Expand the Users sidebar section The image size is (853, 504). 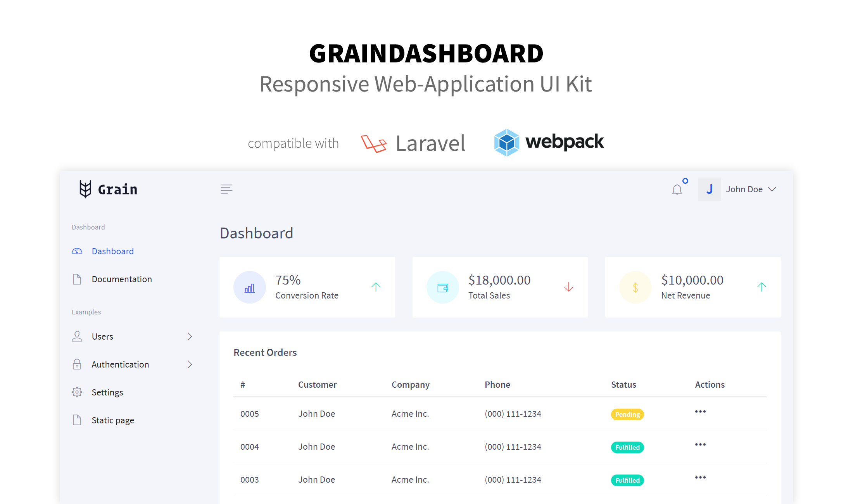pyautogui.click(x=190, y=337)
